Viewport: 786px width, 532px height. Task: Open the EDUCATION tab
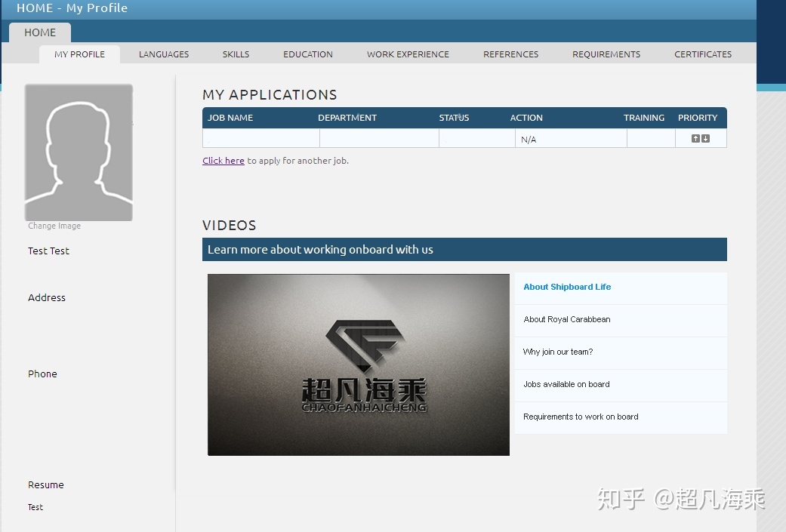coord(308,54)
